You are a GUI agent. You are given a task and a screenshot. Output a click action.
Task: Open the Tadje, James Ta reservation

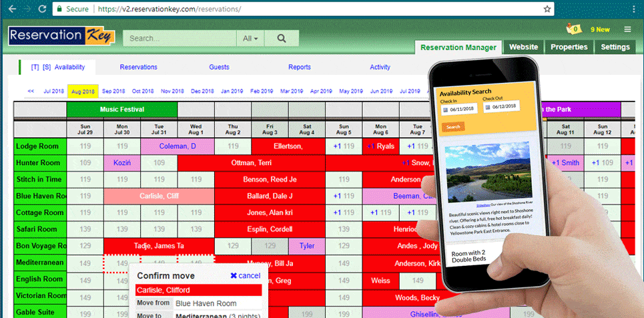click(159, 246)
